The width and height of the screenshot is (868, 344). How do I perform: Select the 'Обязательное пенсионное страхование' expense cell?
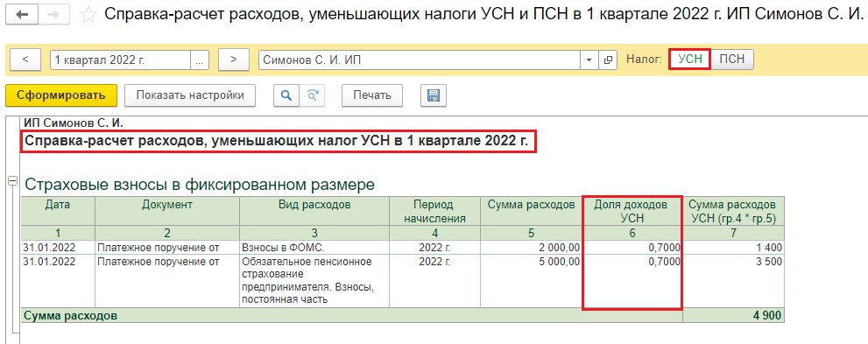tap(314, 280)
